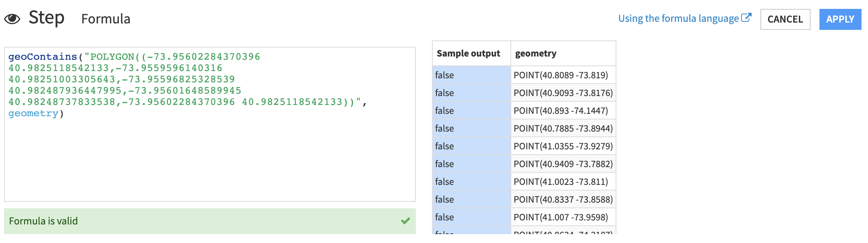Screen dimensions: 868x243
Task: Click the 'Formula' step title
Action: 106,19
